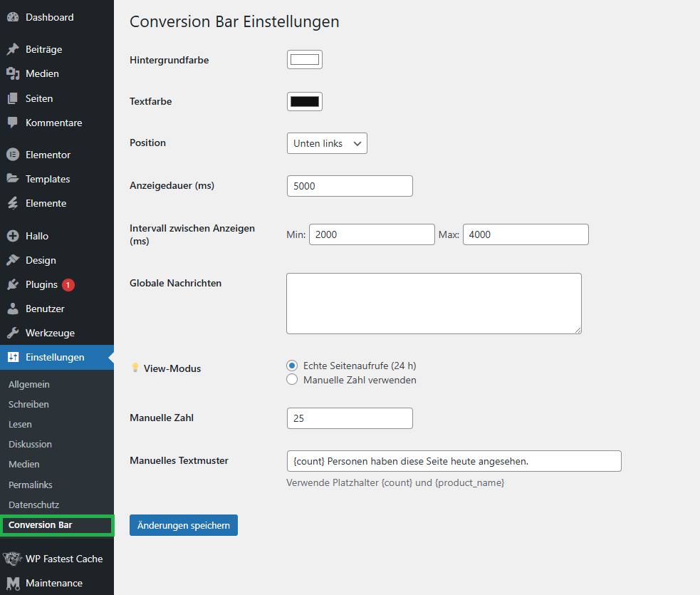Pick the Hintergrundfarbe white color swatch
The image size is (700, 595).
[x=305, y=60]
